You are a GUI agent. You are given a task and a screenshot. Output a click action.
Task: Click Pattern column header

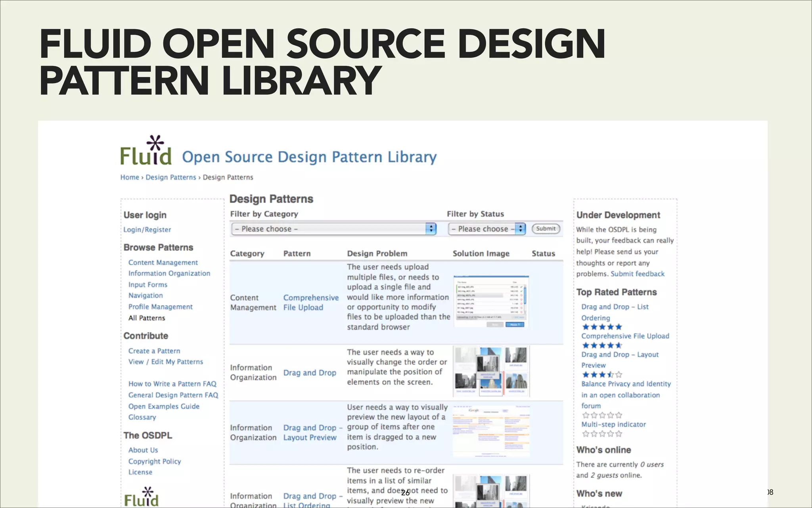(297, 254)
